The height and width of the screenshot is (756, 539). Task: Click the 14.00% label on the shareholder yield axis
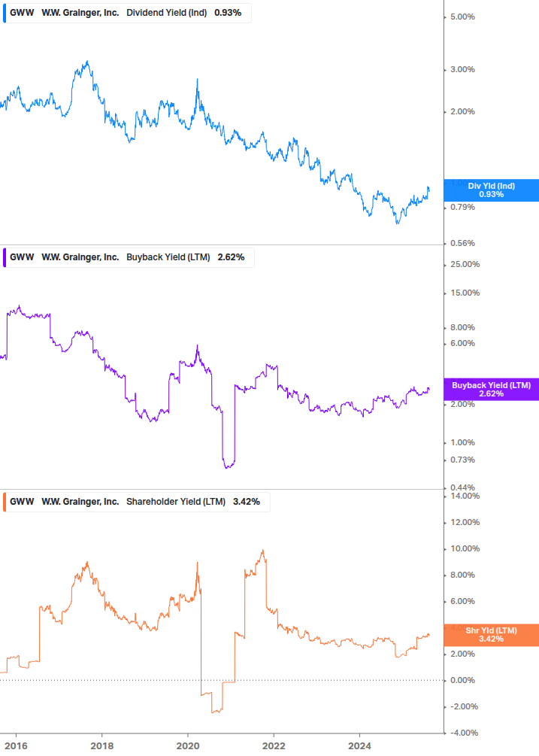coord(465,496)
